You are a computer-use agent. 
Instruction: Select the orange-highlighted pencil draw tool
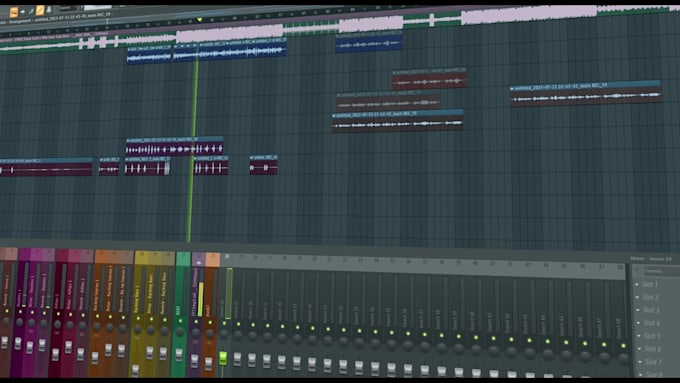40,10
